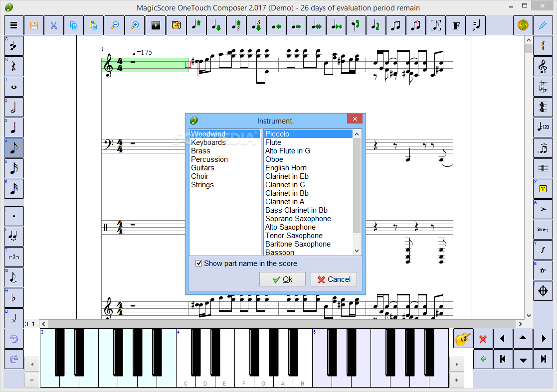
Task: Select Strings instrument category
Action: pos(225,185)
